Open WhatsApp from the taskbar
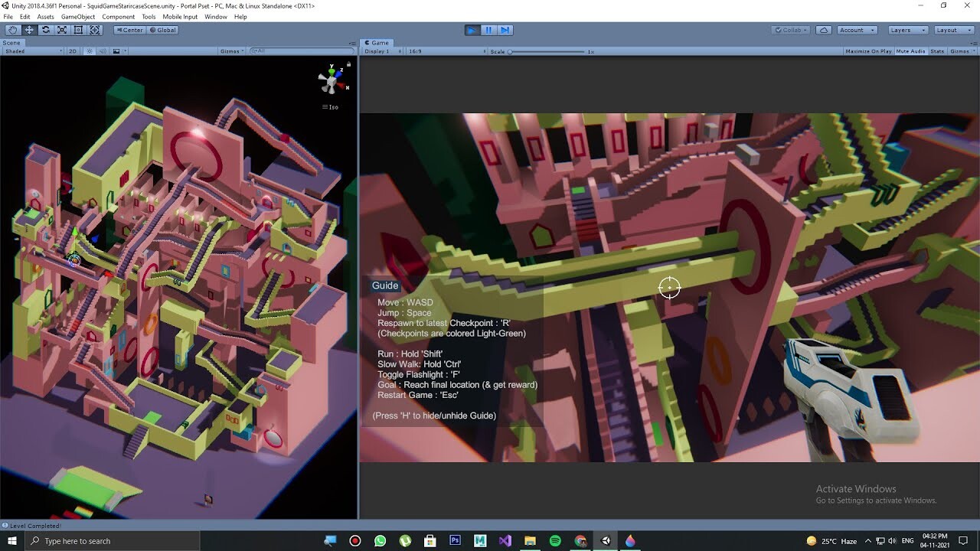This screenshot has width=980, height=551. point(381,541)
